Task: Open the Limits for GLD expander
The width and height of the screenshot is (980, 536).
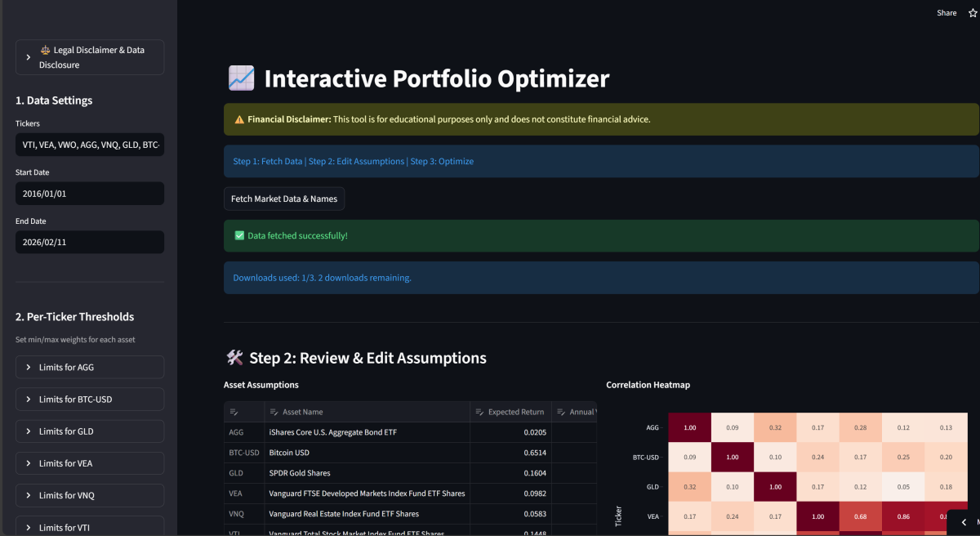Action: 90,431
